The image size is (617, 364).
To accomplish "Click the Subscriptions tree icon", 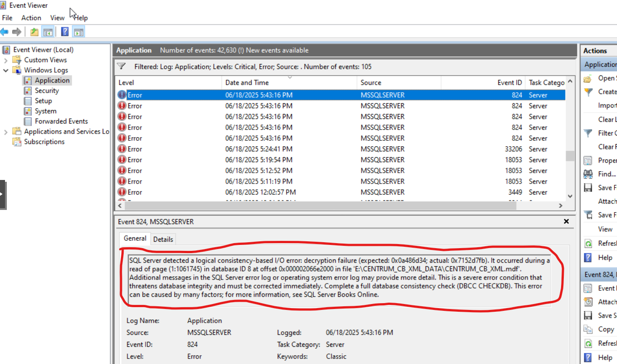I will point(17,142).
